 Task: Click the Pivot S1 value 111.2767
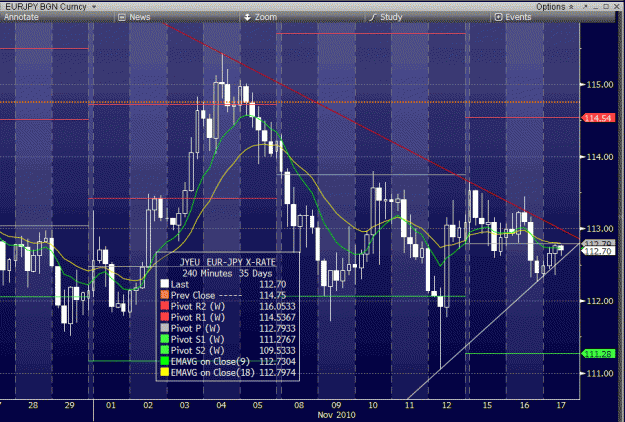tap(277, 340)
